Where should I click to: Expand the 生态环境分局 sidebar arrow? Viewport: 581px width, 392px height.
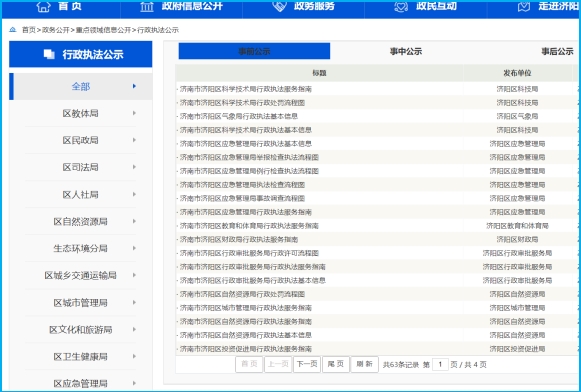[134, 248]
